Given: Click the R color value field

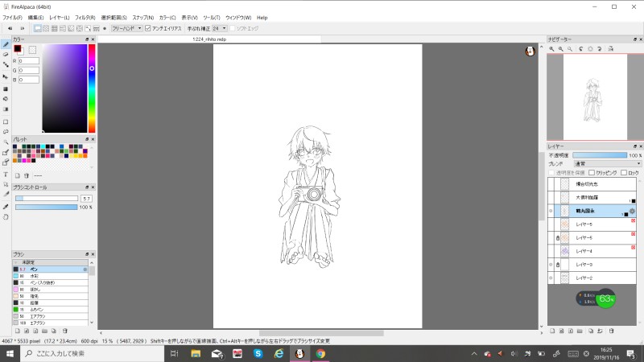Looking at the screenshot, I should tap(29, 61).
